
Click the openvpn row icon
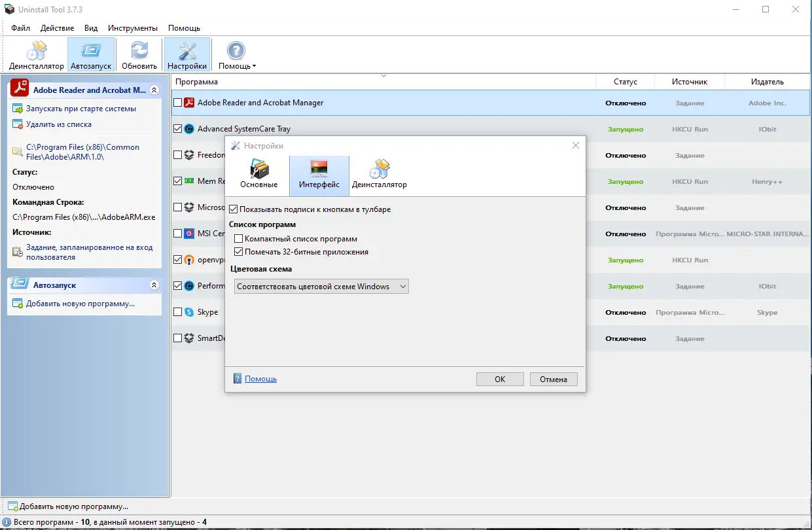189,260
